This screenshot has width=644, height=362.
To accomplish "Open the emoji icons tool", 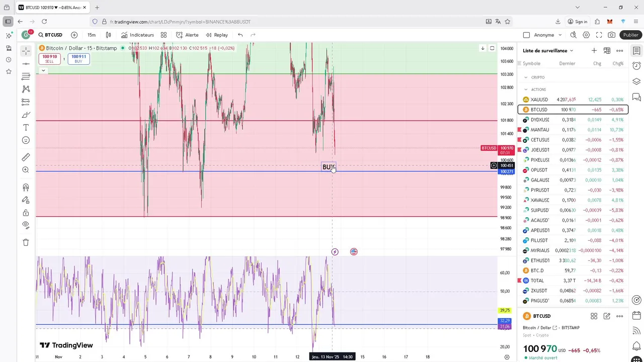I will coord(26,140).
